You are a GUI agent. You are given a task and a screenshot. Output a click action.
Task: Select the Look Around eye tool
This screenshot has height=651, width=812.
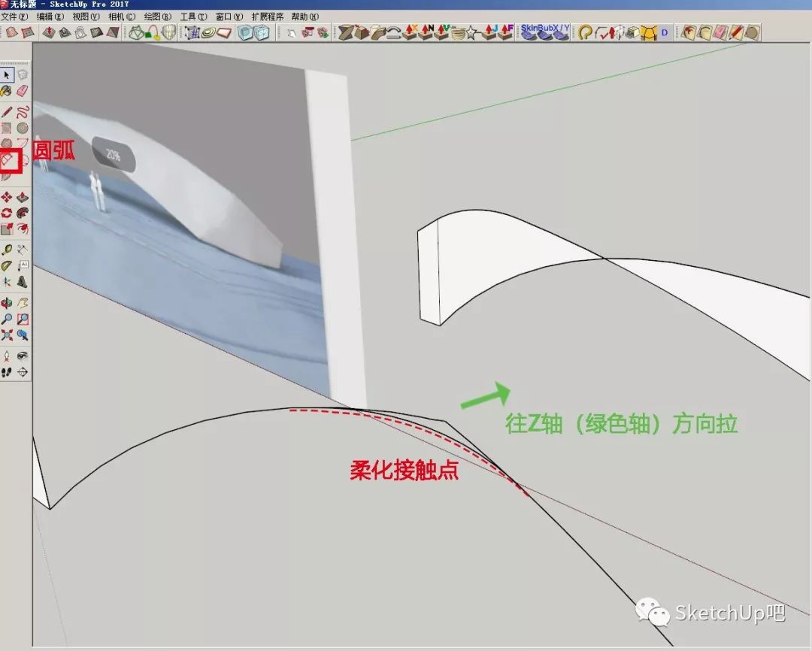[23, 356]
